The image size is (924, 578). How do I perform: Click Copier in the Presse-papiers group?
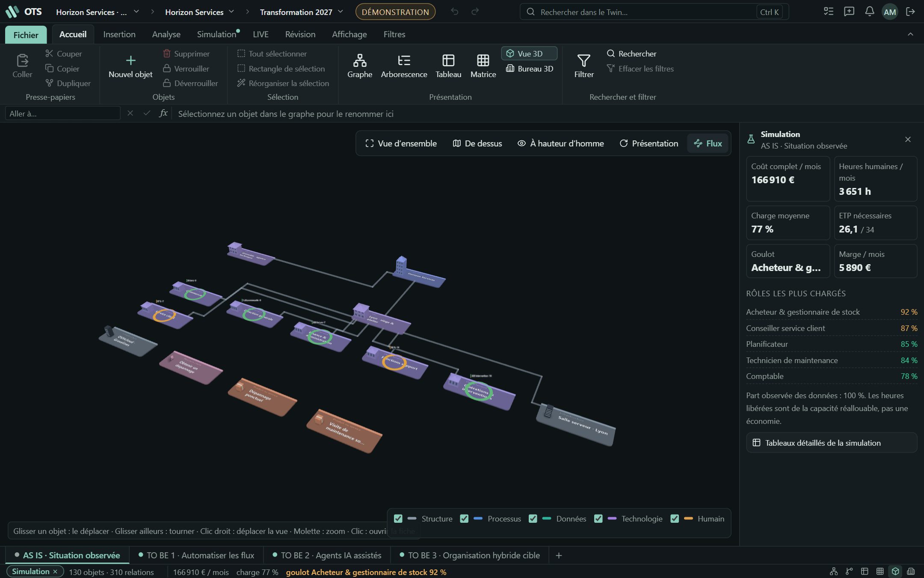pos(62,69)
